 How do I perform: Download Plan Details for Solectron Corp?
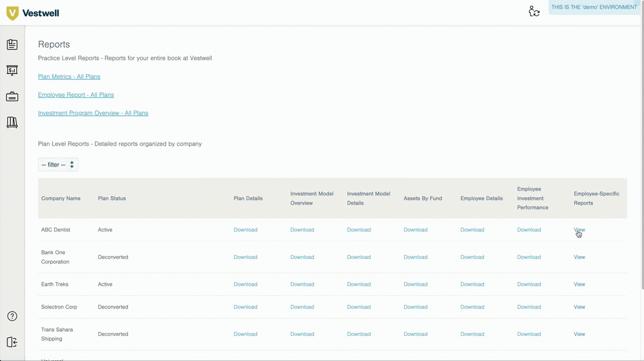coord(246,307)
